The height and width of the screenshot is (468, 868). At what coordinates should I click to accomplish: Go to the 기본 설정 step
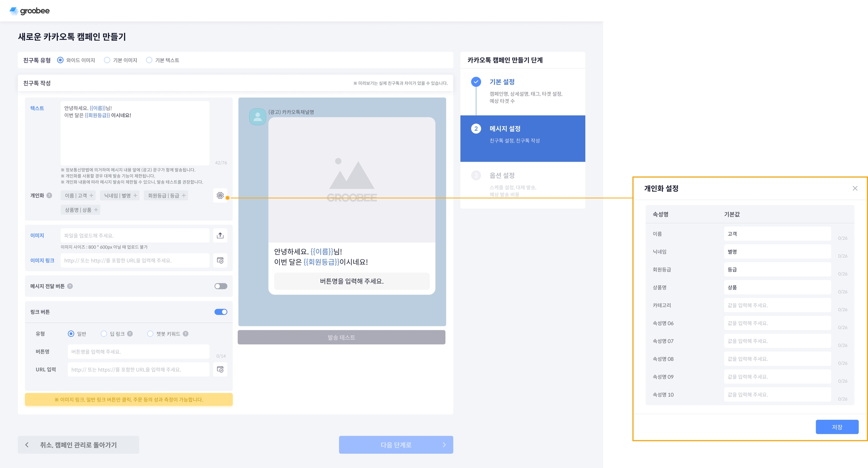point(502,82)
